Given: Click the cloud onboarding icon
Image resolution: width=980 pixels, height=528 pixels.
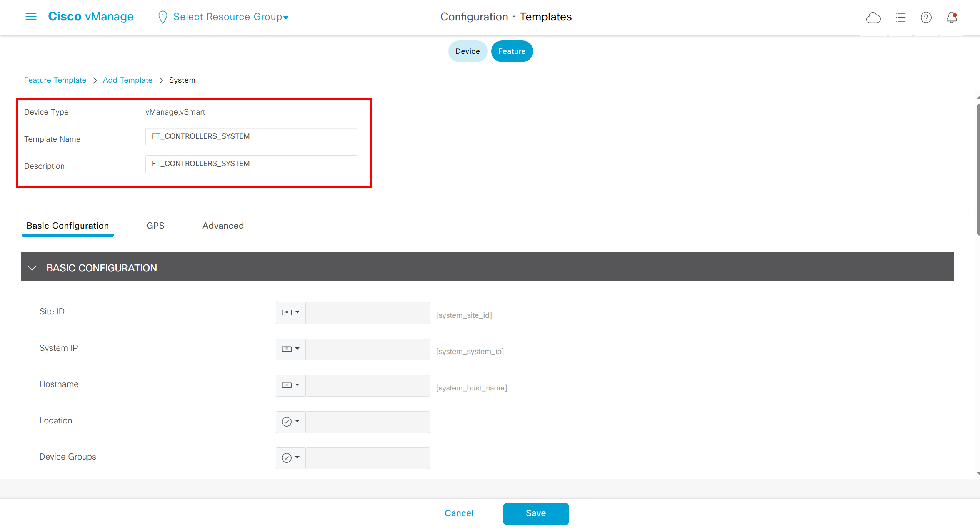Looking at the screenshot, I should [873, 18].
